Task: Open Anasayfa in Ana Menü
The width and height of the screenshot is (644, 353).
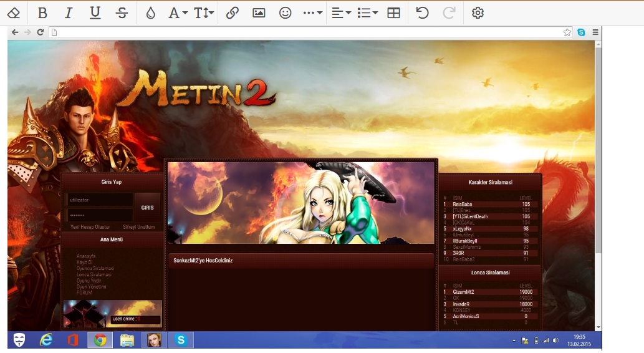Action: [x=86, y=256]
